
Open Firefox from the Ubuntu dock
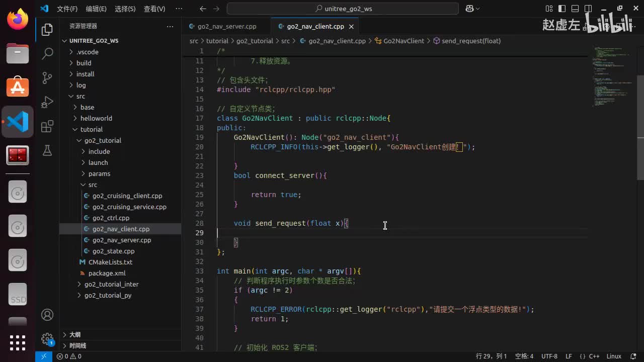(18, 19)
